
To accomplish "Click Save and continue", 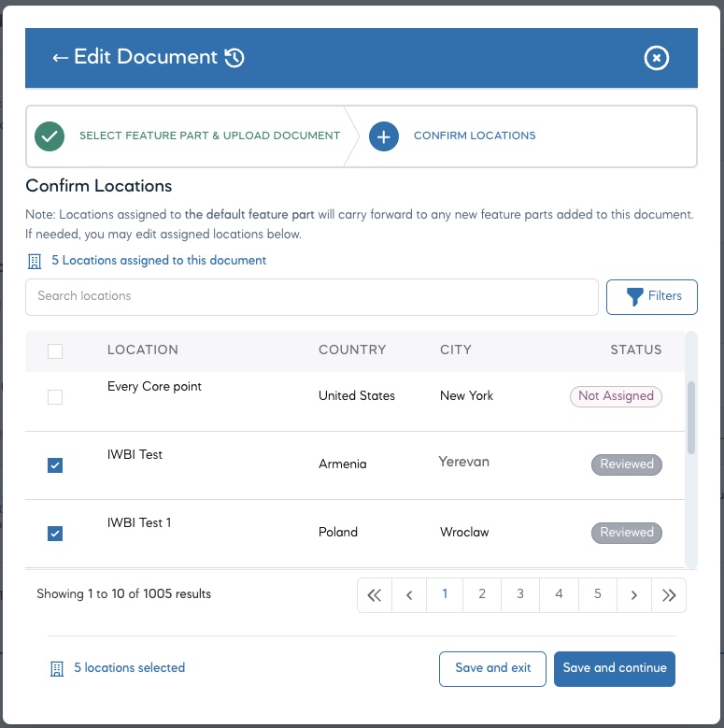I will tap(615, 668).
